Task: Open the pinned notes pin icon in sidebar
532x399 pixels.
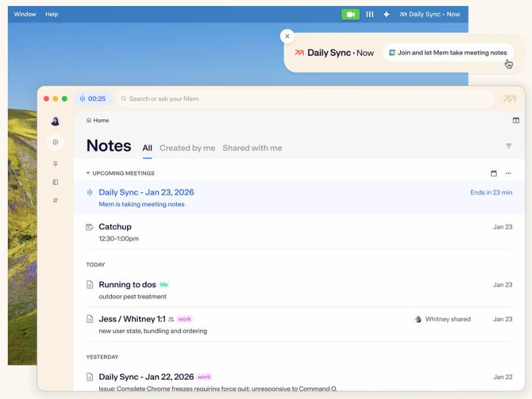Action: click(x=55, y=164)
